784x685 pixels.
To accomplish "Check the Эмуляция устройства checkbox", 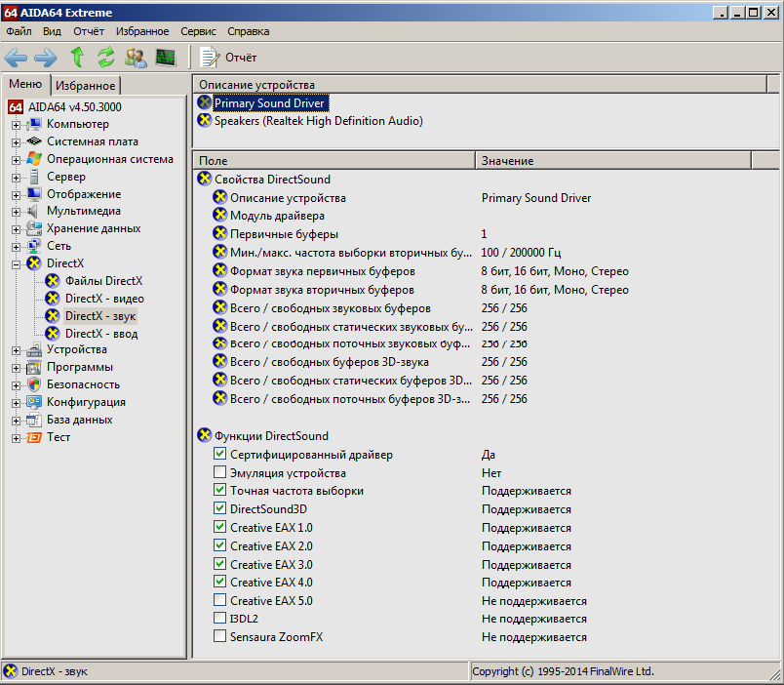I will (x=219, y=473).
